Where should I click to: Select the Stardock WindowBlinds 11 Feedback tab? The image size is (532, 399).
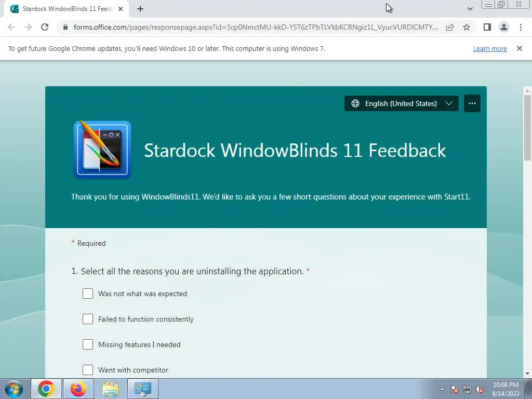[x=66, y=9]
